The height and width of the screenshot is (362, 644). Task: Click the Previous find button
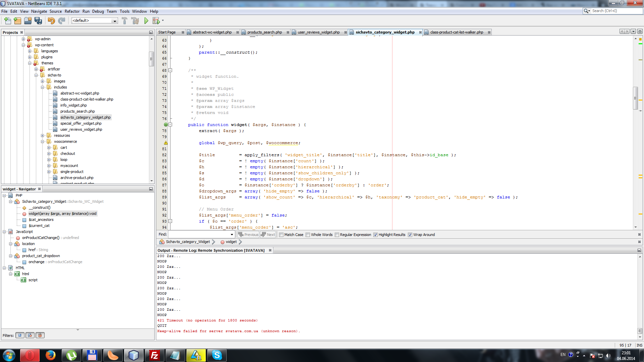(248, 235)
